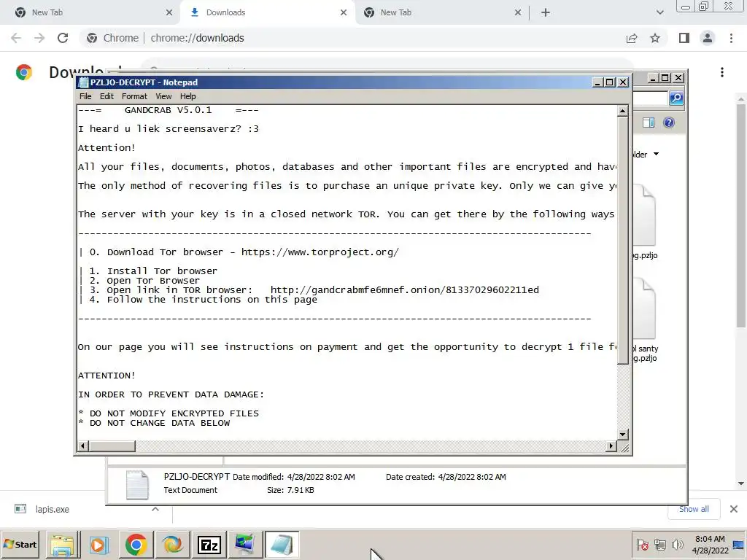Share this page icon in address bar
747x560 pixels.
coord(632,38)
